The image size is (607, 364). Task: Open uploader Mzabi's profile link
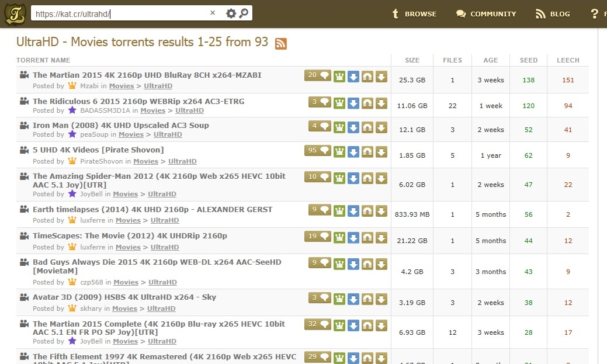click(89, 86)
